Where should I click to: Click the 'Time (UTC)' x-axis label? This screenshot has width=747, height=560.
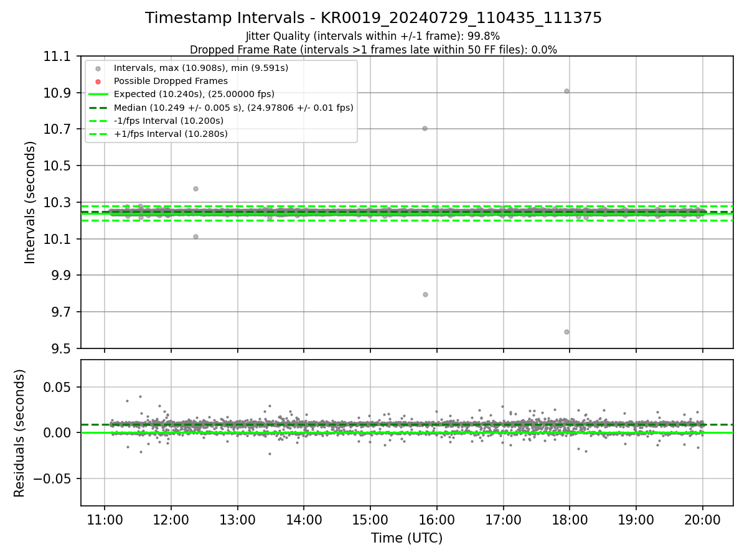pos(407,538)
